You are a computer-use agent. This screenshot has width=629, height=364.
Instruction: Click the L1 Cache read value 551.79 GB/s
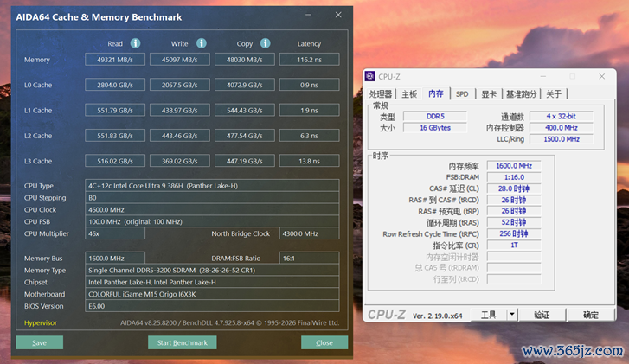point(115,111)
